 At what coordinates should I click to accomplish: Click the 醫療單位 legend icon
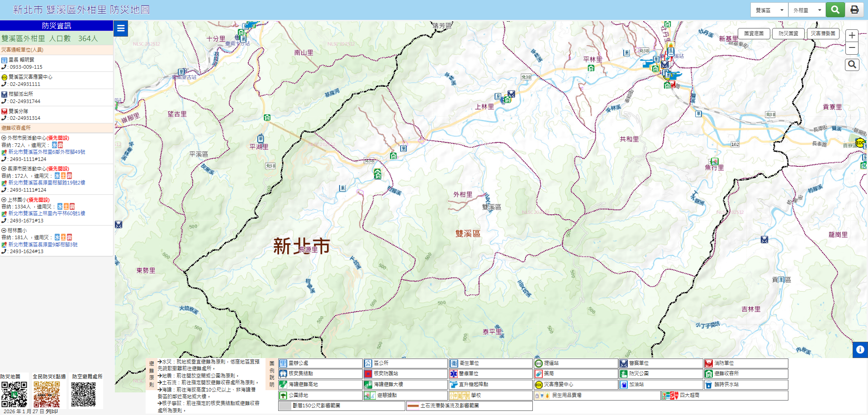454,374
